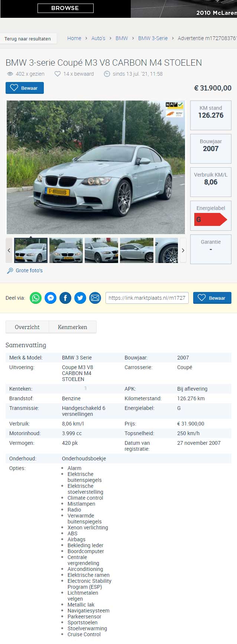Switch to the Kenmerken tab
Viewport: 237px width, 644px height.
coord(72,327)
